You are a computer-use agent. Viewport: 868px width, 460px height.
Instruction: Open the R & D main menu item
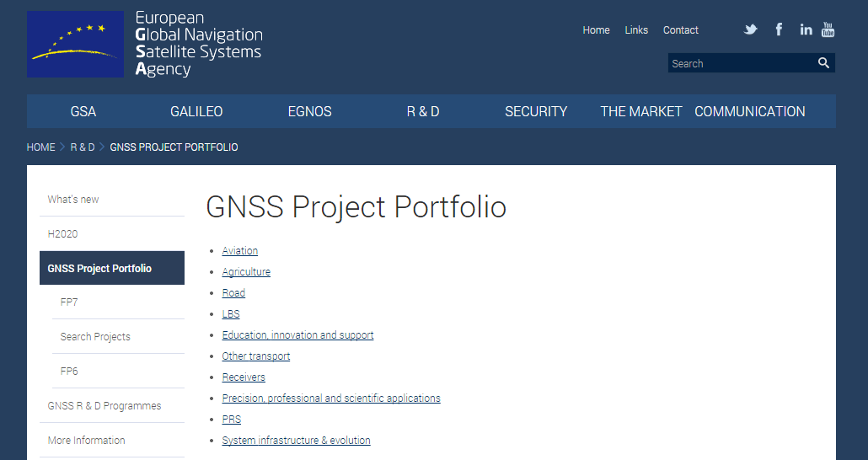click(423, 111)
